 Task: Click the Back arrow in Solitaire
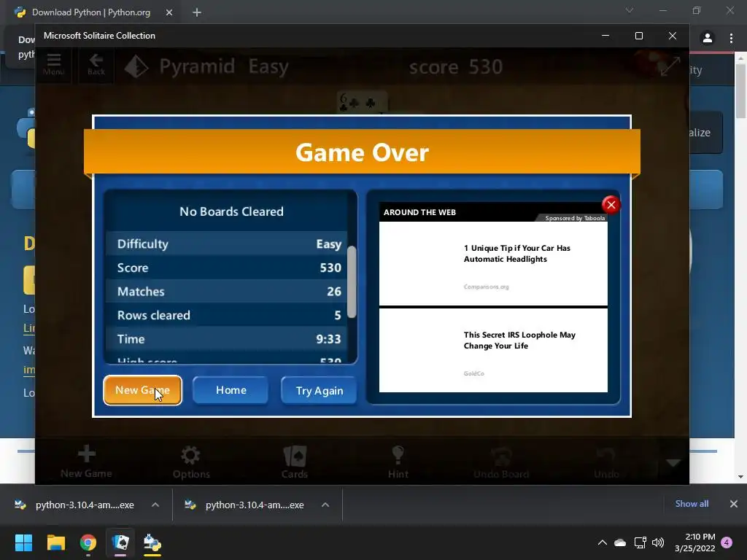(x=96, y=65)
